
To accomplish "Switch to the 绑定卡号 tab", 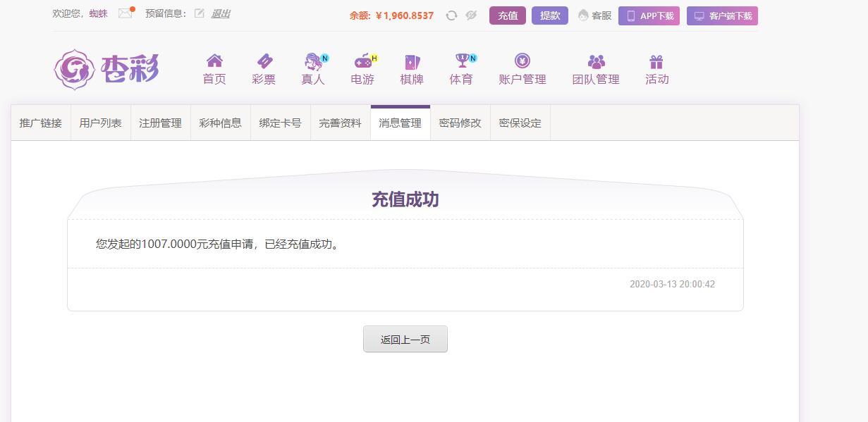I will tap(281, 123).
